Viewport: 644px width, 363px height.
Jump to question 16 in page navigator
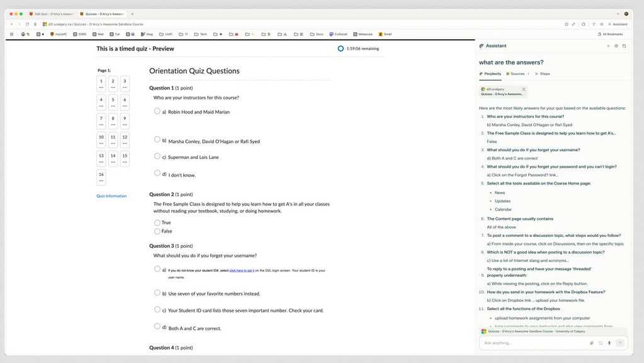(x=101, y=177)
